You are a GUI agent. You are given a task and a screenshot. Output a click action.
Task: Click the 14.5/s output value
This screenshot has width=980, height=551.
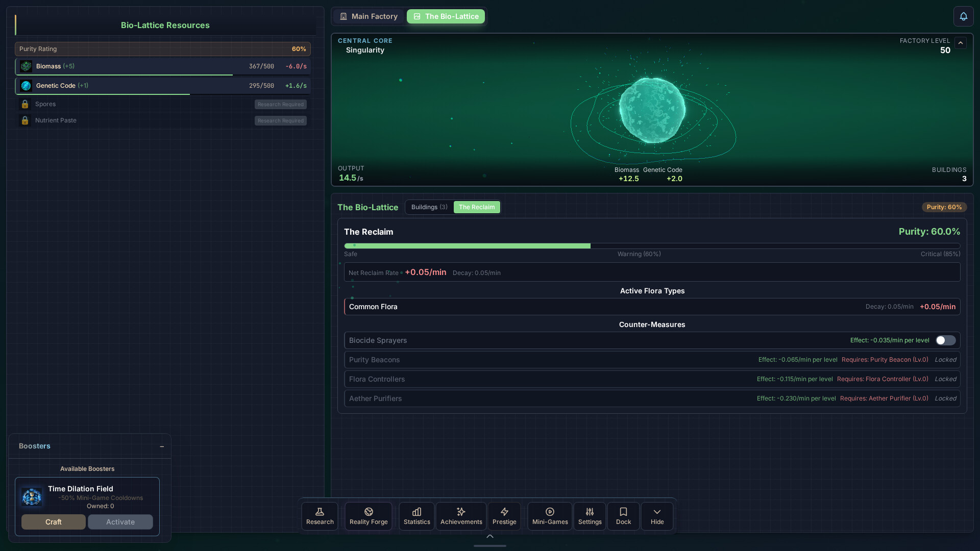[x=351, y=178]
